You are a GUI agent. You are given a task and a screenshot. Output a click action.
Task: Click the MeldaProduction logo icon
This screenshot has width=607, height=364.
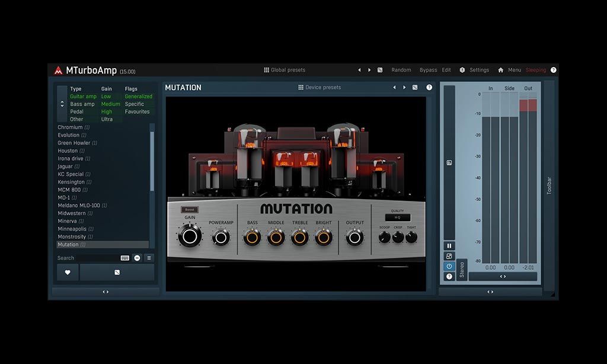coord(58,70)
